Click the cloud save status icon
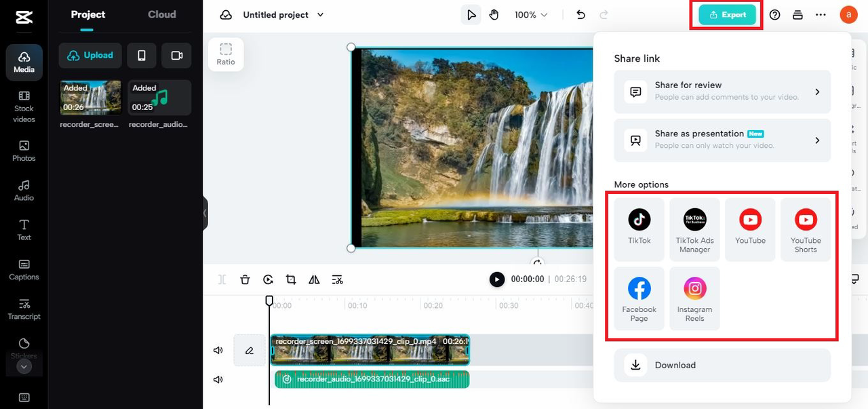Viewport: 868px width, 409px height. coord(226,15)
